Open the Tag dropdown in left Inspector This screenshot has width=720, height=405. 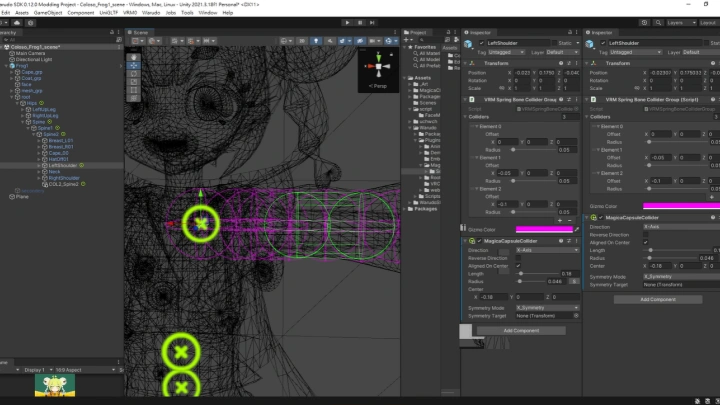pyautogui.click(x=506, y=52)
